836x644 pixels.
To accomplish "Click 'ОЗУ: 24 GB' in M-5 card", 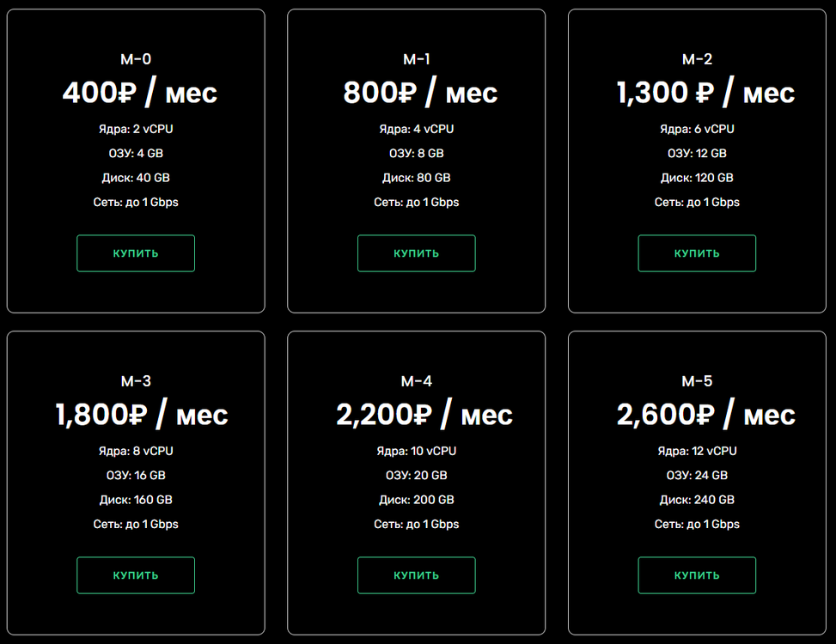I will pos(697,475).
